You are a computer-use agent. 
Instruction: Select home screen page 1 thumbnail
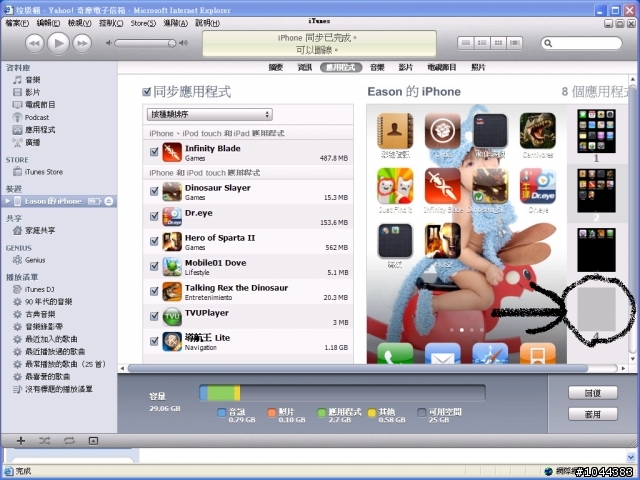(x=596, y=131)
